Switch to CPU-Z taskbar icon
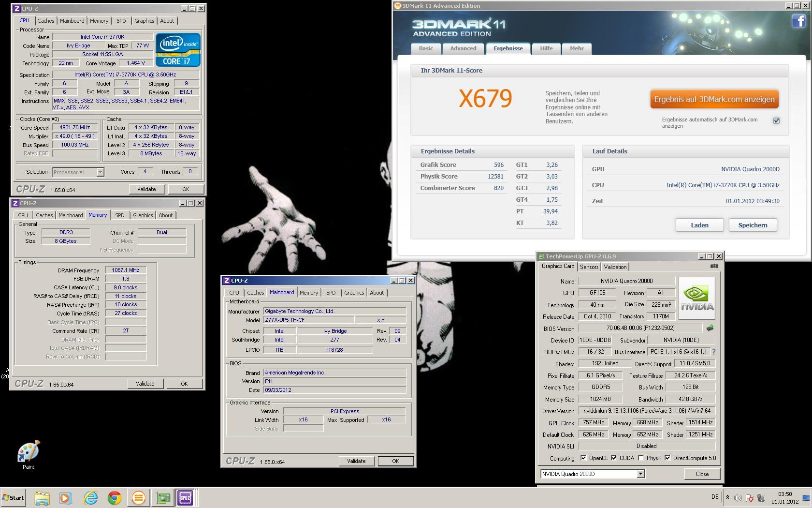 185,498
